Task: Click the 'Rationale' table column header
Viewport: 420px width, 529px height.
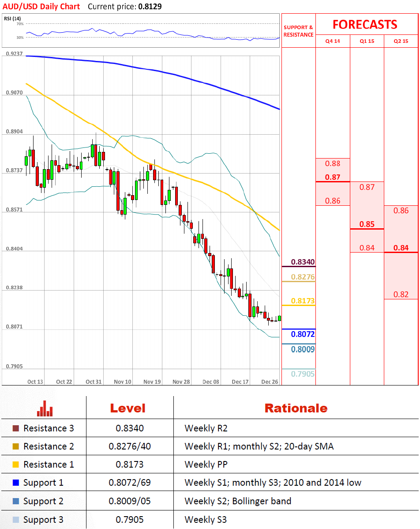Action: pos(296,408)
